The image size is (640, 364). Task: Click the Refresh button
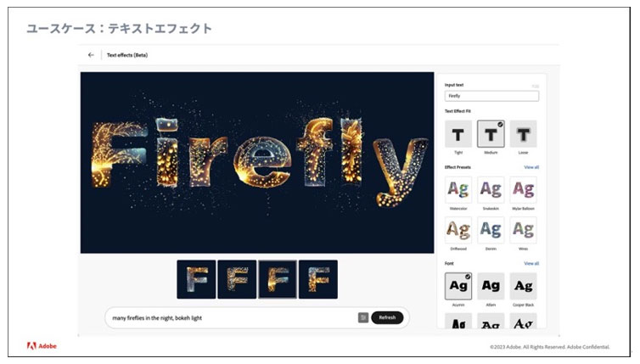387,317
